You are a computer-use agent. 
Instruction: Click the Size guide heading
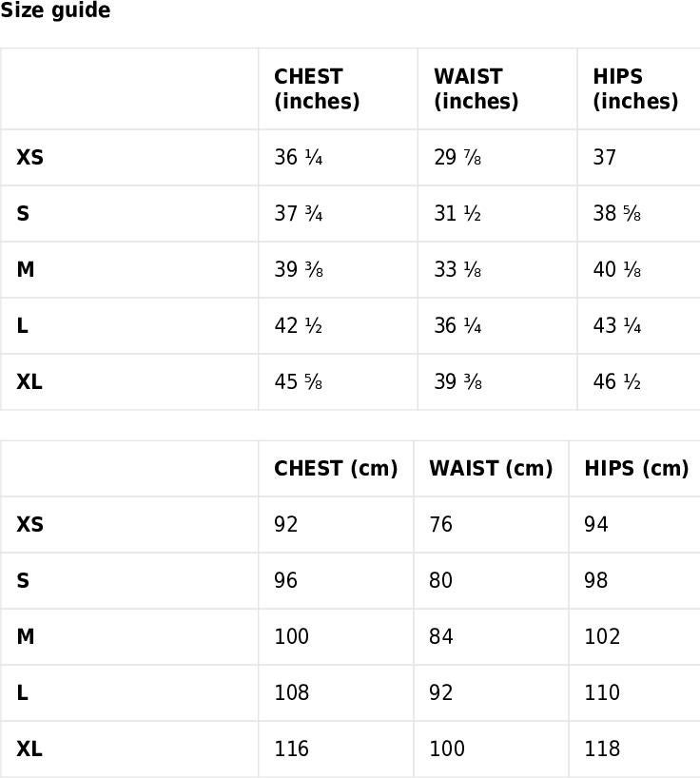(55, 10)
